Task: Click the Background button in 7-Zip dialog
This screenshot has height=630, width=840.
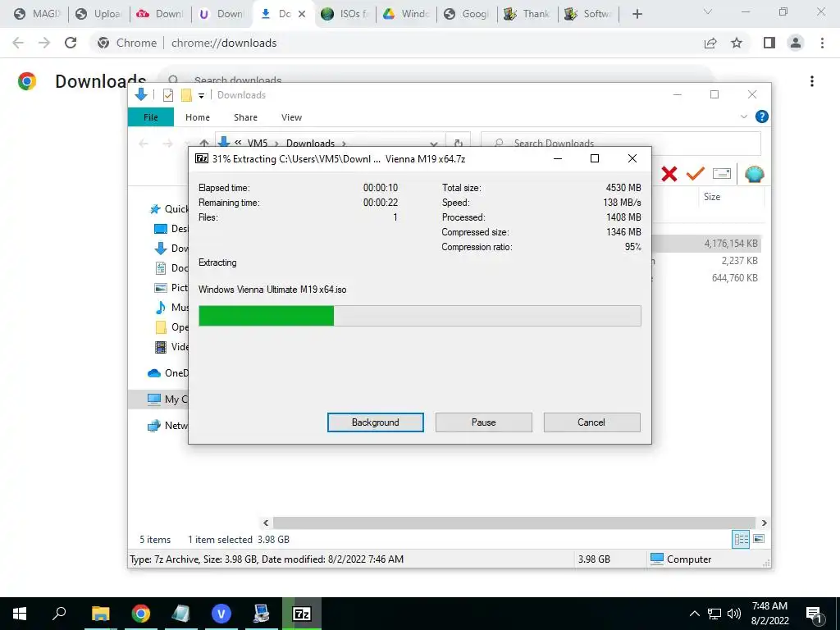Action: [375, 422]
